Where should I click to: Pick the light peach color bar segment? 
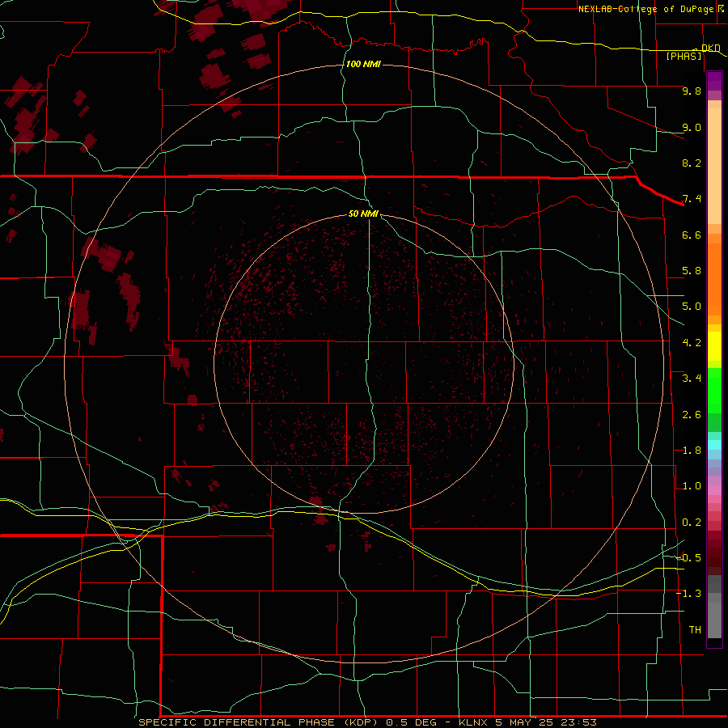[x=714, y=166]
